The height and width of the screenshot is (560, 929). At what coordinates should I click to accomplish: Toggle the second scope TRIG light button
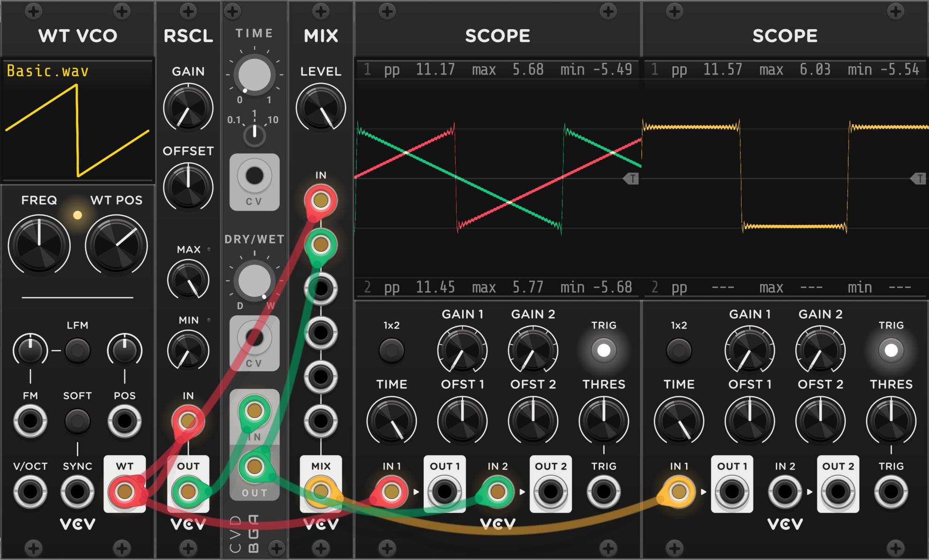[891, 350]
